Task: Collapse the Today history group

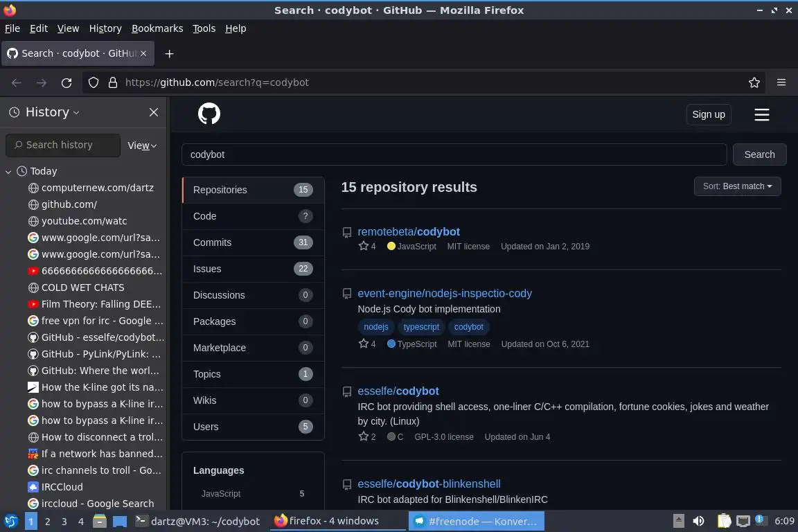Action: pos(8,172)
